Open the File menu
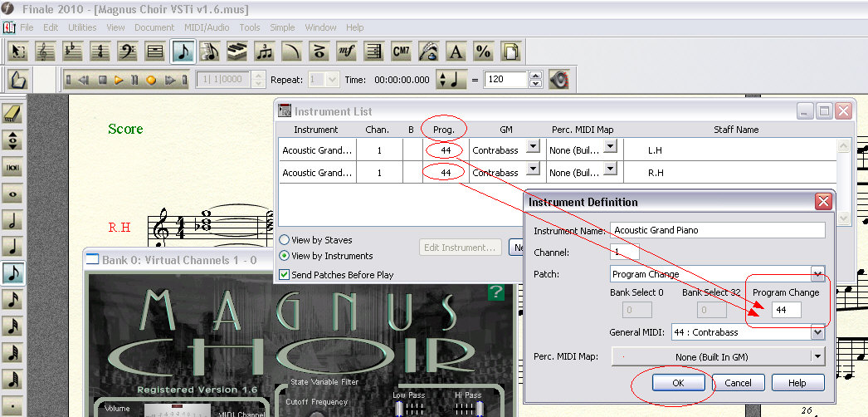This screenshot has width=868, height=417. click(27, 27)
